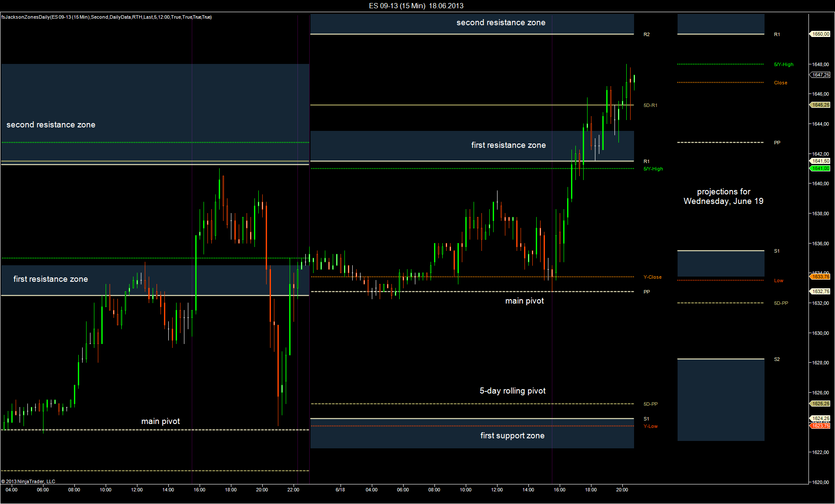This screenshot has width=835, height=504.
Task: Click the 1632,75 pivot price marker
Action: [x=821, y=291]
